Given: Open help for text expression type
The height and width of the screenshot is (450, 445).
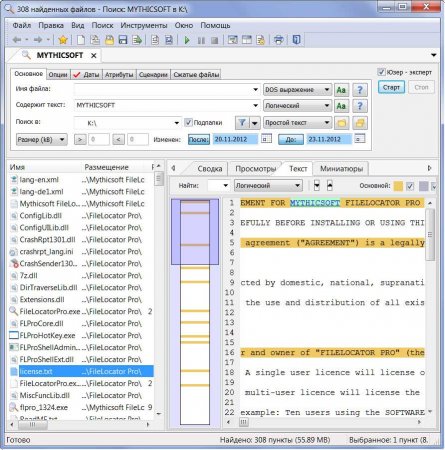Looking at the screenshot, I should point(360,106).
